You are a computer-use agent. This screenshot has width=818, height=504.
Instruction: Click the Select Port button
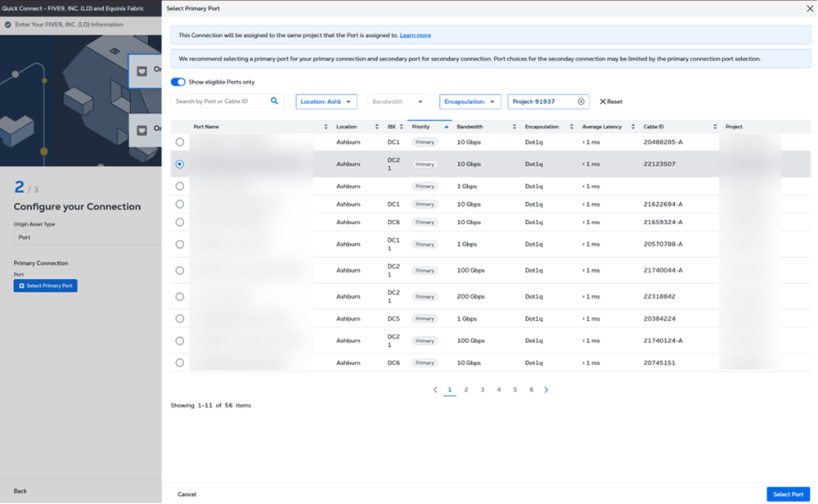tap(788, 494)
